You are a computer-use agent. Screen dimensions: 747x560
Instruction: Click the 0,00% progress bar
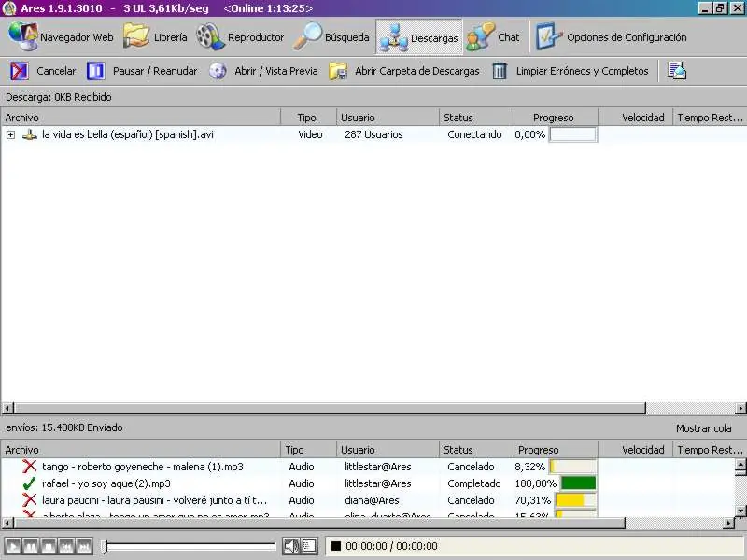(572, 134)
